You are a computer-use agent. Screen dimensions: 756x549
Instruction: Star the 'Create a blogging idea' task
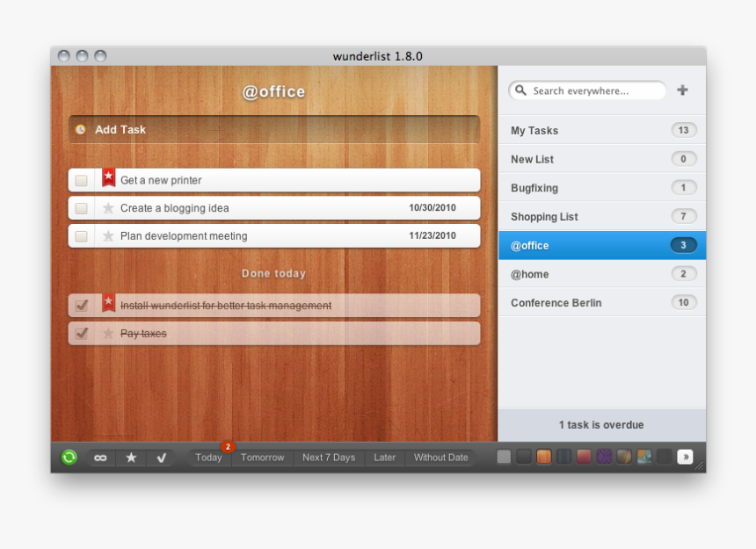pyautogui.click(x=108, y=208)
